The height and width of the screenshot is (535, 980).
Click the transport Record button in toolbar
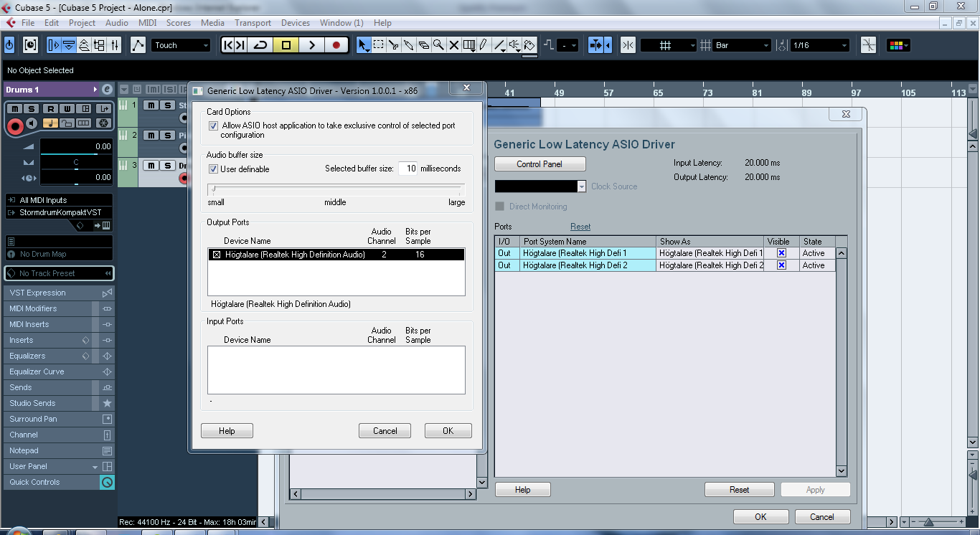pos(336,45)
